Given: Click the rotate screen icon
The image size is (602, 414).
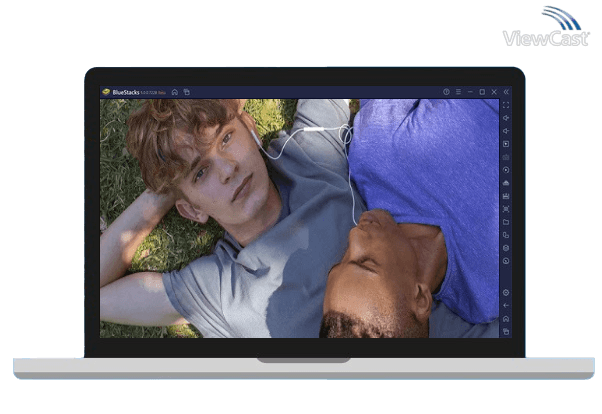Looking at the screenshot, I should coord(506,235).
